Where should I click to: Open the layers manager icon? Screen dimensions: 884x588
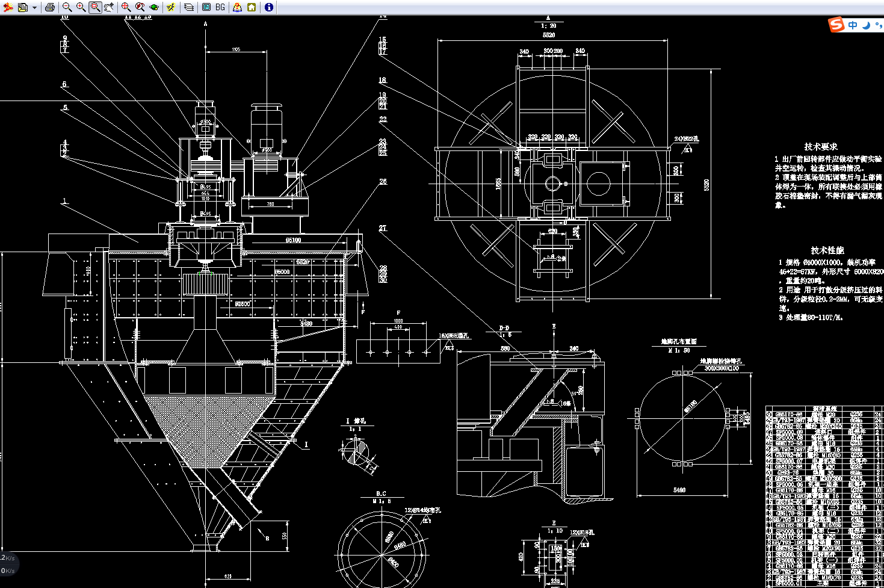pyautogui.click(x=188, y=7)
